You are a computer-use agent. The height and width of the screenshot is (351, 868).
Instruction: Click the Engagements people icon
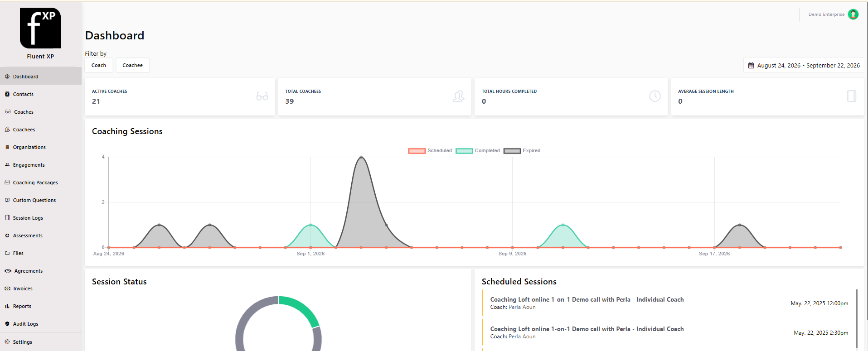pyautogui.click(x=7, y=165)
